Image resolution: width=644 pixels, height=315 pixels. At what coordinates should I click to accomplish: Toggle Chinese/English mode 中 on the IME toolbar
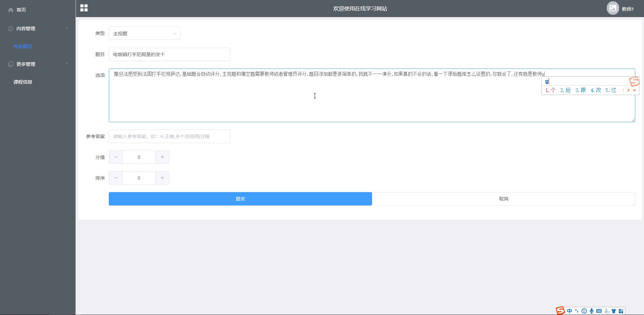tap(569, 311)
